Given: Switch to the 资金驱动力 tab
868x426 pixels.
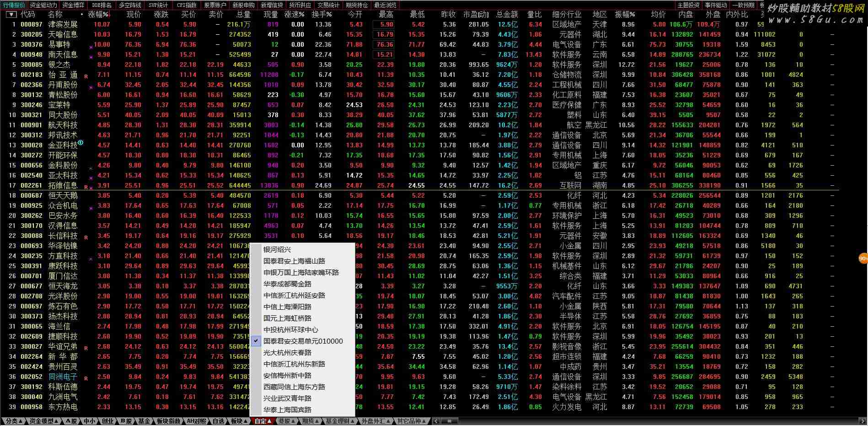Looking at the screenshot, I should pos(43,5).
